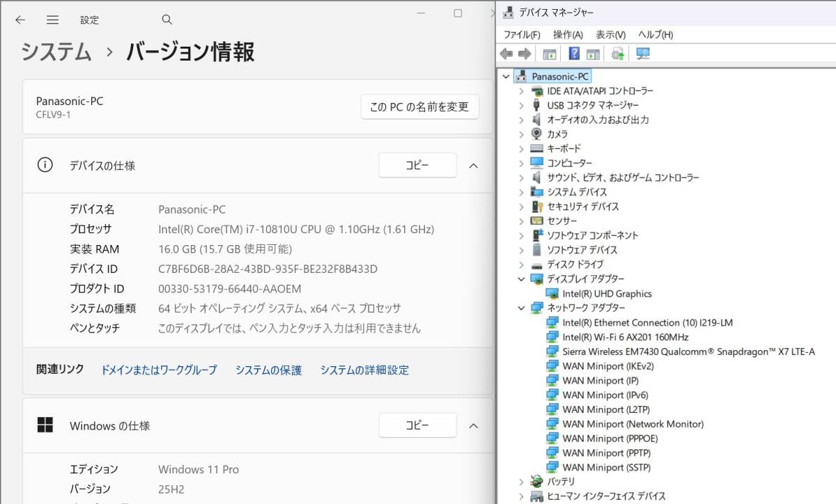Expand the ディスク ドライブ tree node
Screen dimensions: 836x504
tap(521, 265)
